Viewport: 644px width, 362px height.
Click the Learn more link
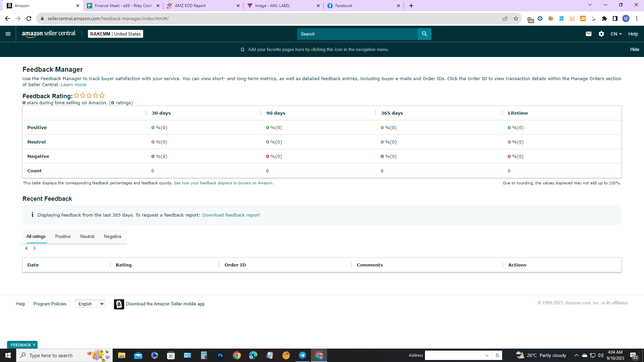pyautogui.click(x=73, y=85)
